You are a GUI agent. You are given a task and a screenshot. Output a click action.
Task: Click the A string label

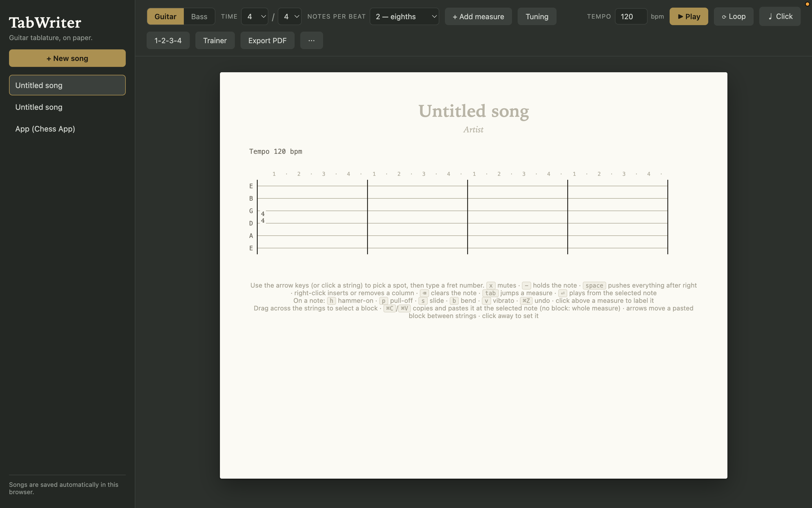tap(251, 236)
